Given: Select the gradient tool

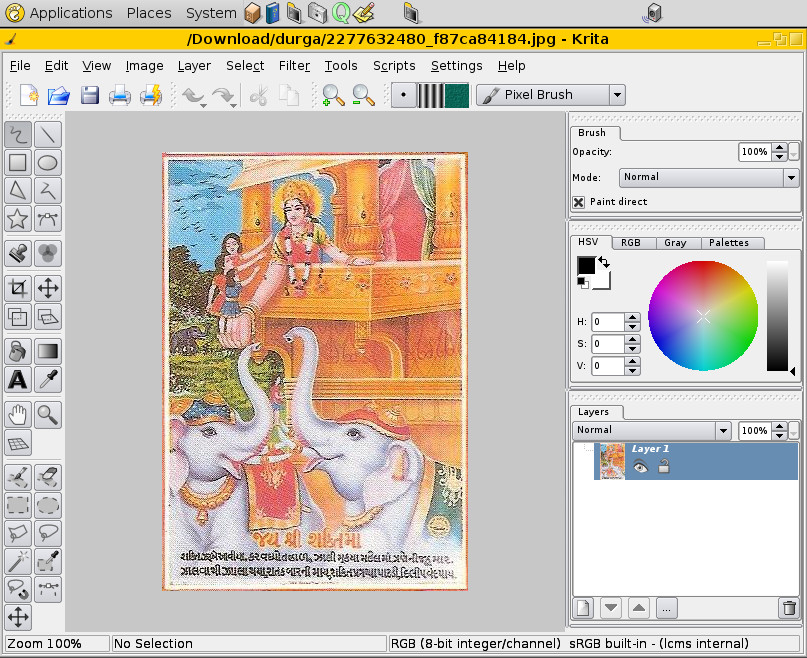Looking at the screenshot, I should [x=48, y=352].
